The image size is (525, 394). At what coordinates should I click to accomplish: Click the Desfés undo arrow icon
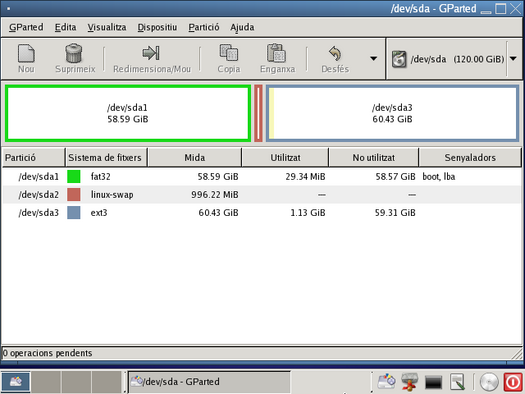(x=335, y=53)
